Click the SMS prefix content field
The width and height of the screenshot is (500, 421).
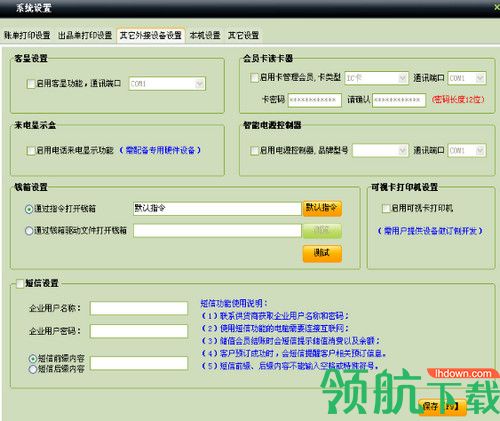[139, 363]
